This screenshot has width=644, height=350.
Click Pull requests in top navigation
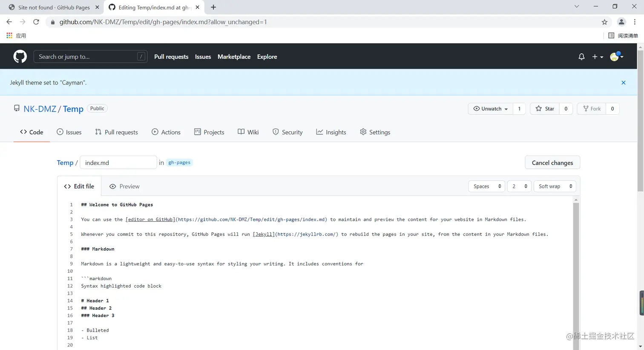click(x=171, y=57)
